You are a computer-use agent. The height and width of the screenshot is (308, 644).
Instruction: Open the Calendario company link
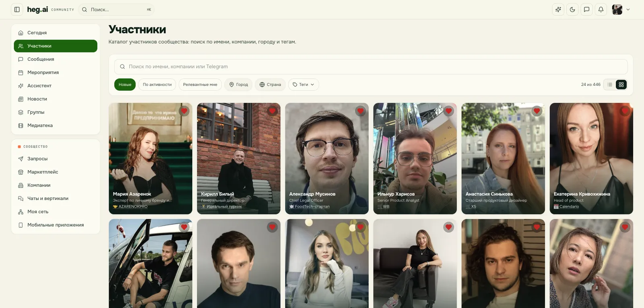pyautogui.click(x=566, y=206)
